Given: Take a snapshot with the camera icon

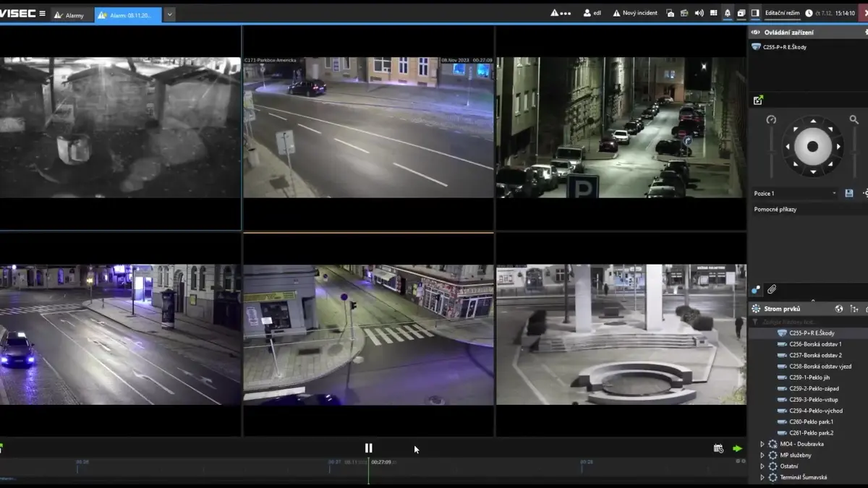Looking at the screenshot, I should pyautogui.click(x=671, y=13).
